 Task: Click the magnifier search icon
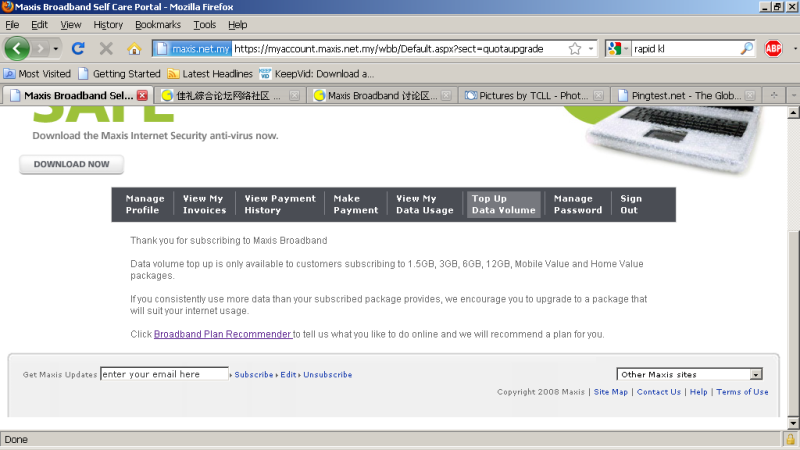point(746,48)
